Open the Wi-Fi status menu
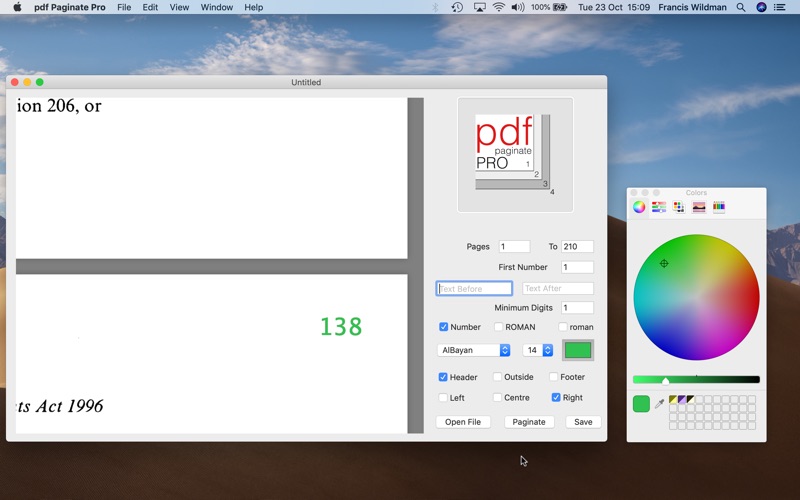 (499, 7)
